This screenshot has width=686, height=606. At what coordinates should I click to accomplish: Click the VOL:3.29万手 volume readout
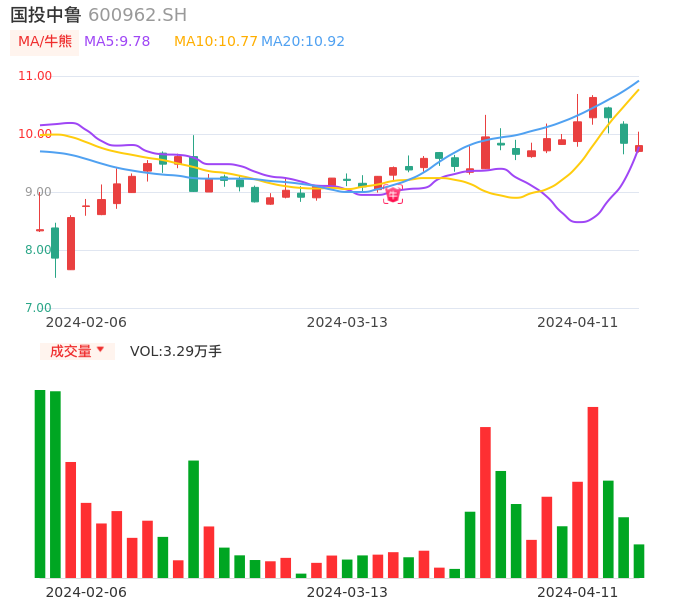pos(175,351)
